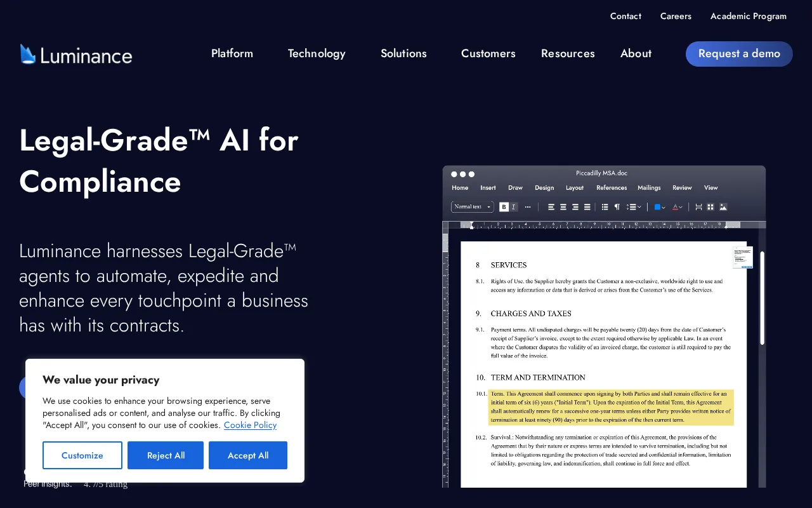Click the "We value your privacy" heading
This screenshot has width=812, height=508.
[101, 380]
